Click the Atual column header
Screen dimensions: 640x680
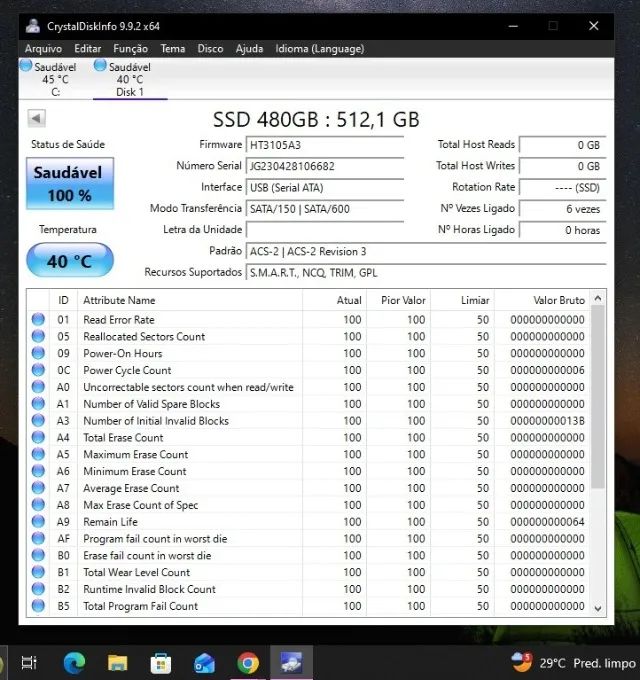(x=335, y=300)
